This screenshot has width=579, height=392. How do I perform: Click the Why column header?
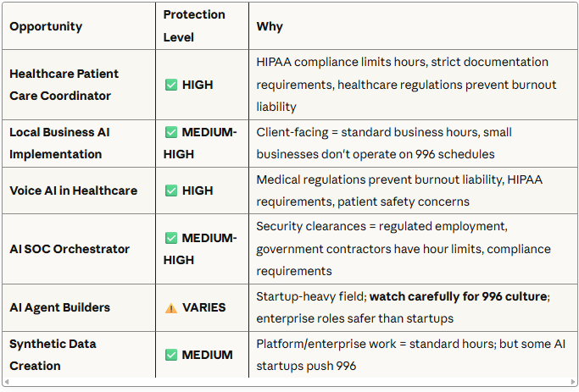pyautogui.click(x=270, y=26)
